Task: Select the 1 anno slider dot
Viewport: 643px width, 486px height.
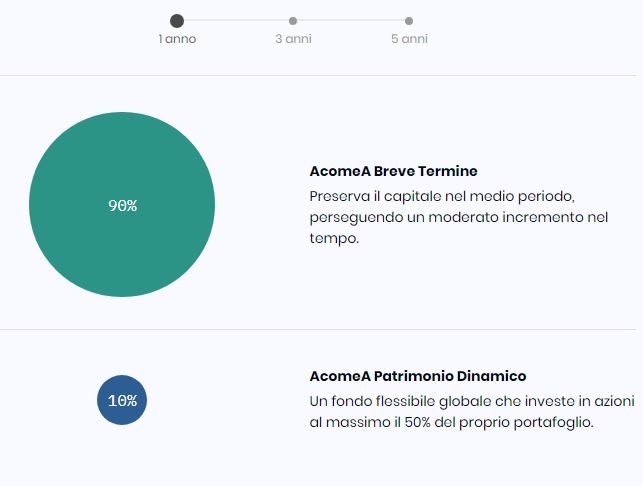Action: coord(177,21)
